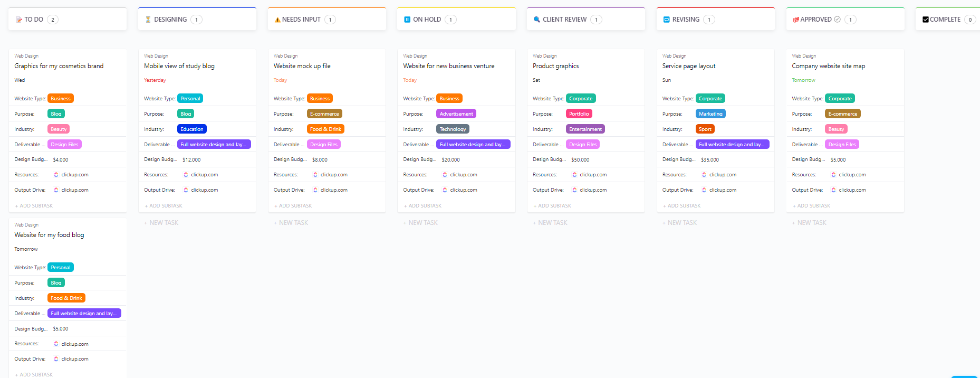Select the Education industry tag
The image size is (980, 378).
click(192, 129)
